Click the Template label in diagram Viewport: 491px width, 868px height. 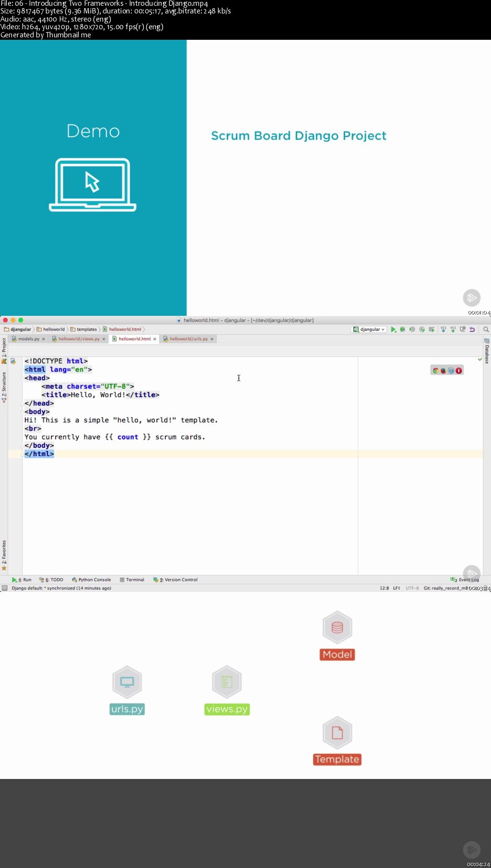337,759
